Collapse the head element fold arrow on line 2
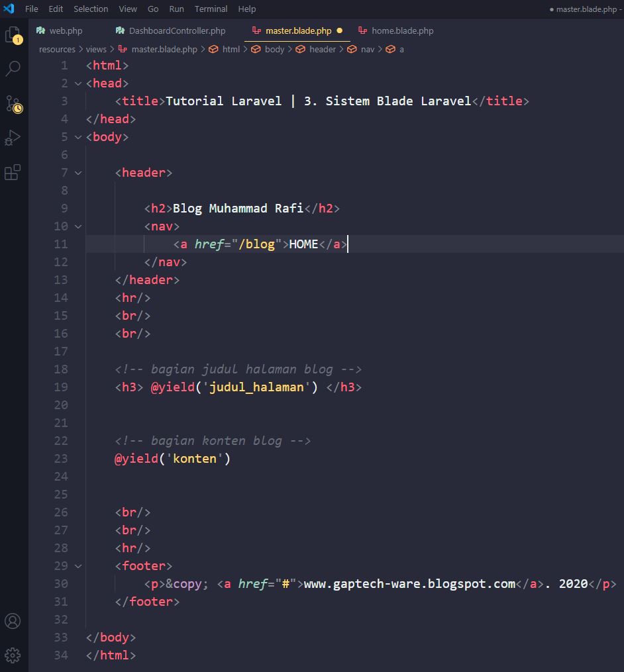 [x=78, y=83]
